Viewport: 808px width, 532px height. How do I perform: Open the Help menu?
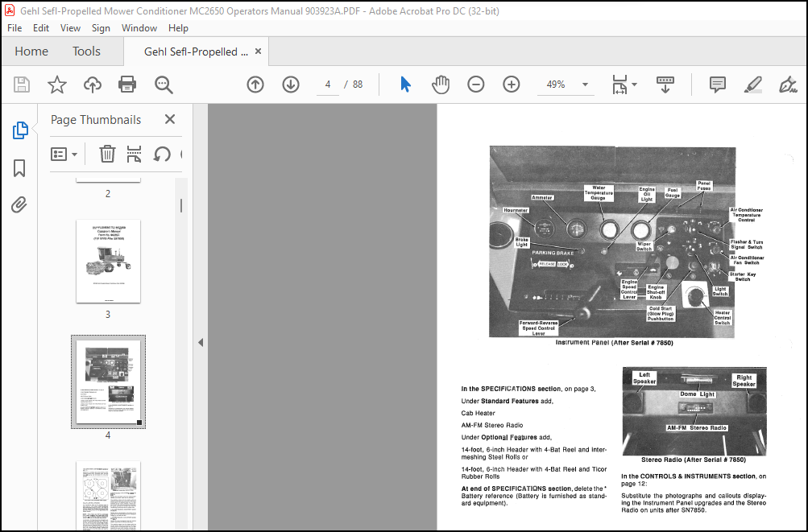click(x=178, y=28)
